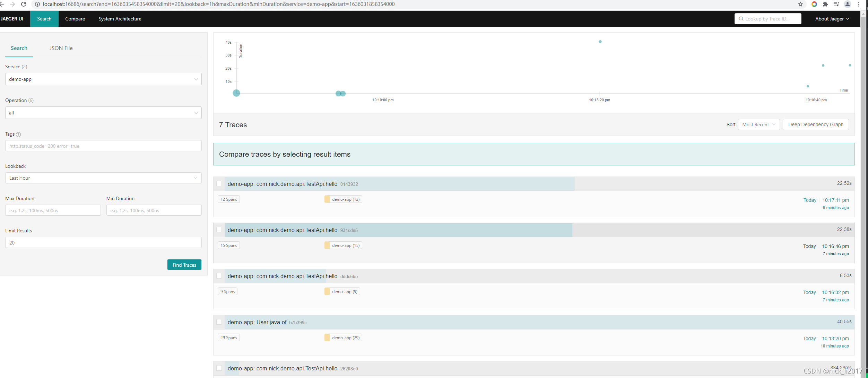868x378 pixels.
Task: Click the bookmark star icon in address bar
Action: click(x=800, y=4)
